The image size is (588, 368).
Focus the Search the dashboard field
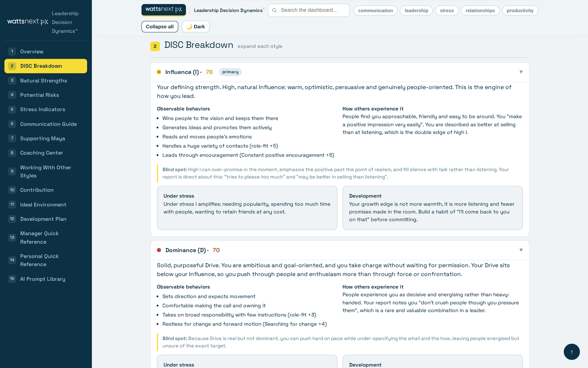coord(309,10)
